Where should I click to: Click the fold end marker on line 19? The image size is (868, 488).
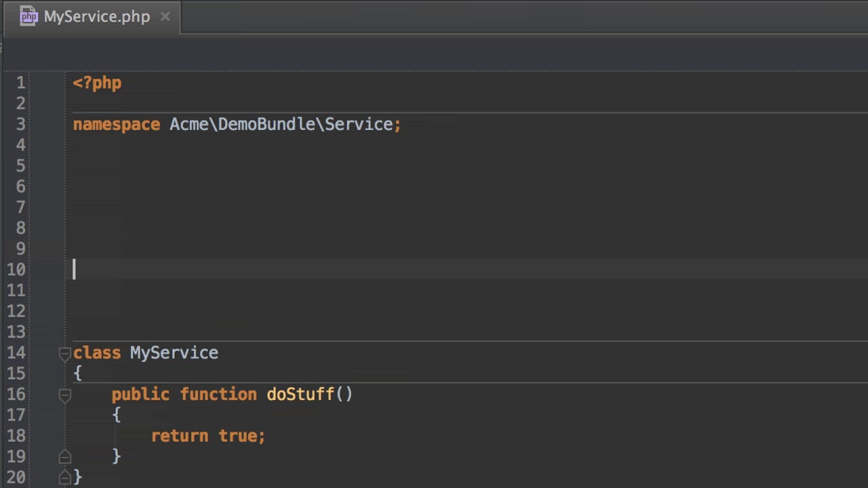tap(64, 457)
